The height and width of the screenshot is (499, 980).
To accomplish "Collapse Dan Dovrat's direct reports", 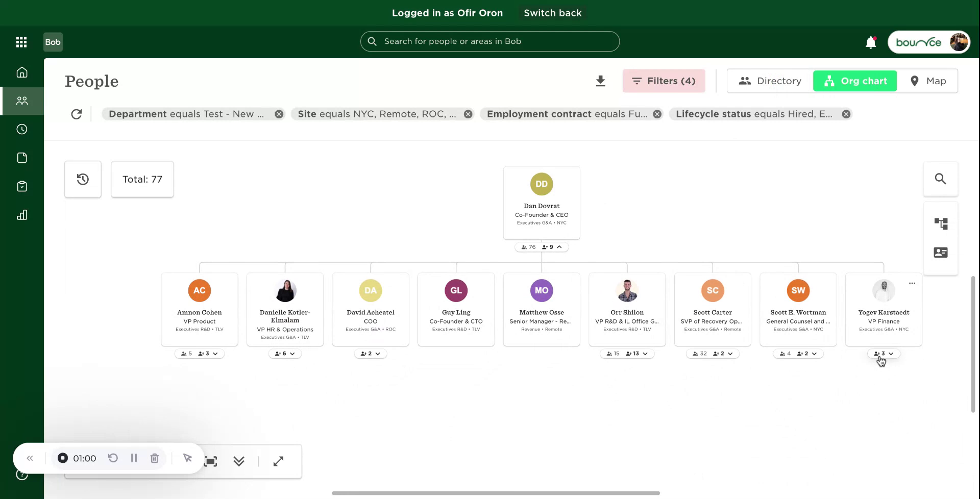I will pos(559,246).
